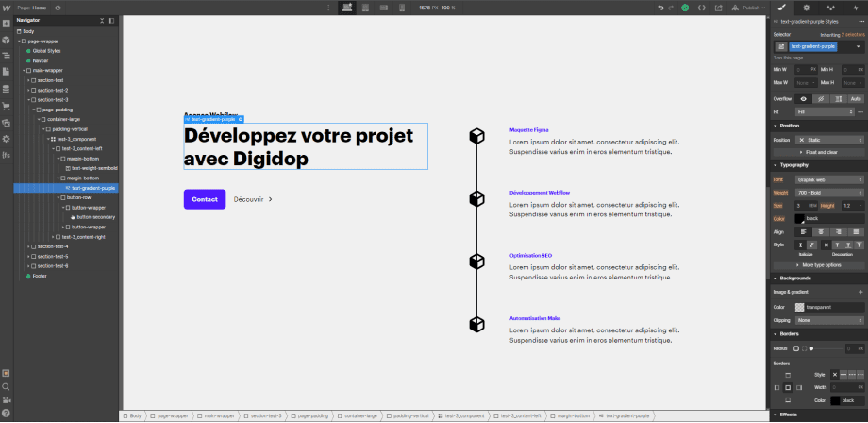Viewport: 868px width, 423px height.
Task: Open the Components cube panel
Action: (6, 40)
